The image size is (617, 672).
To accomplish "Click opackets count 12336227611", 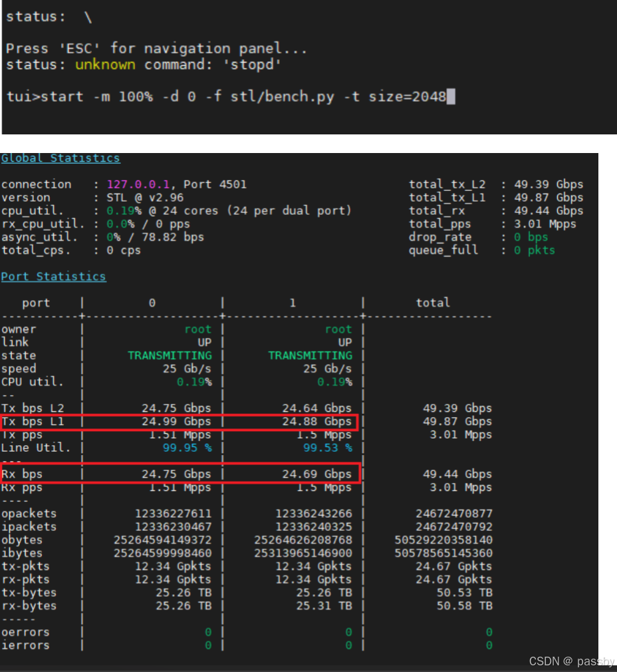I will click(x=174, y=514).
